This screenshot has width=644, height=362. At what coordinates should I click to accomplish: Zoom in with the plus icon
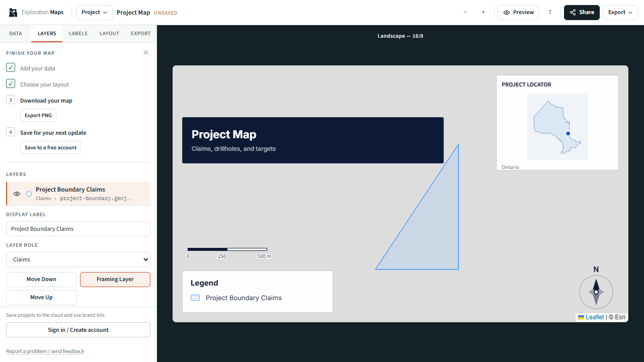[483, 13]
